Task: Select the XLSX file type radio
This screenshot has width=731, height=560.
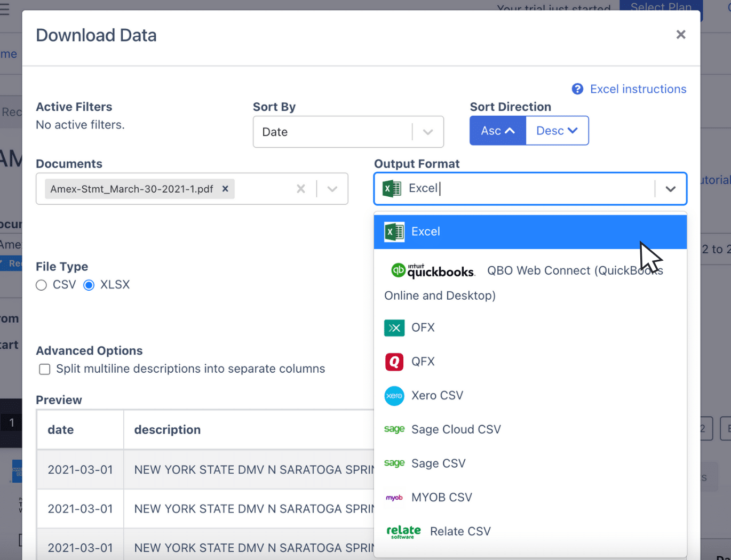Action: pyautogui.click(x=89, y=285)
